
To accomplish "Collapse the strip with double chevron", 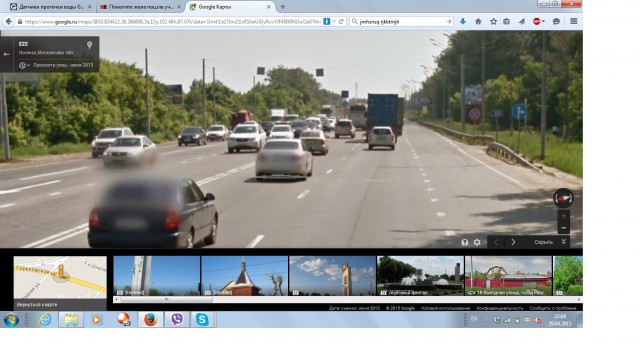I will pyautogui.click(x=564, y=242).
